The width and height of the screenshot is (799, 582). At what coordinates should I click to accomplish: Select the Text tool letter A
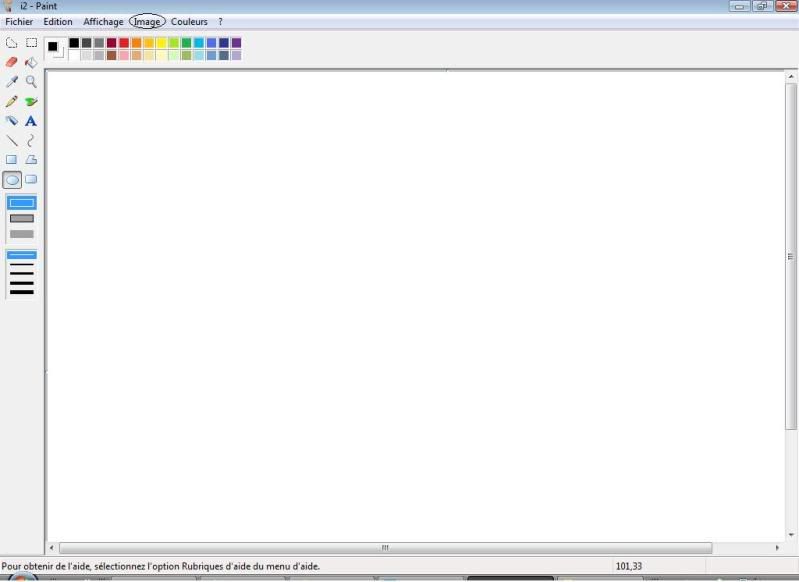(31, 121)
